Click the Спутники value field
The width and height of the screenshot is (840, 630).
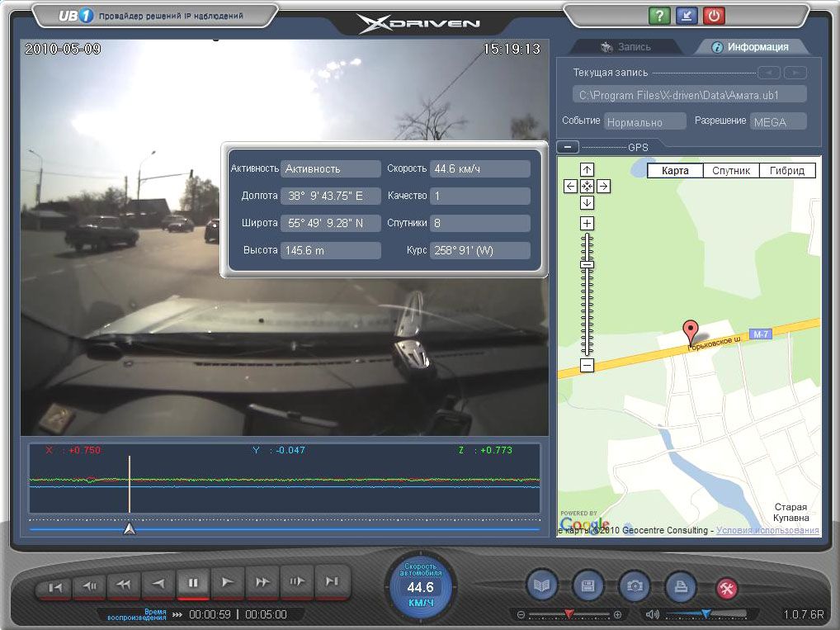tap(480, 223)
